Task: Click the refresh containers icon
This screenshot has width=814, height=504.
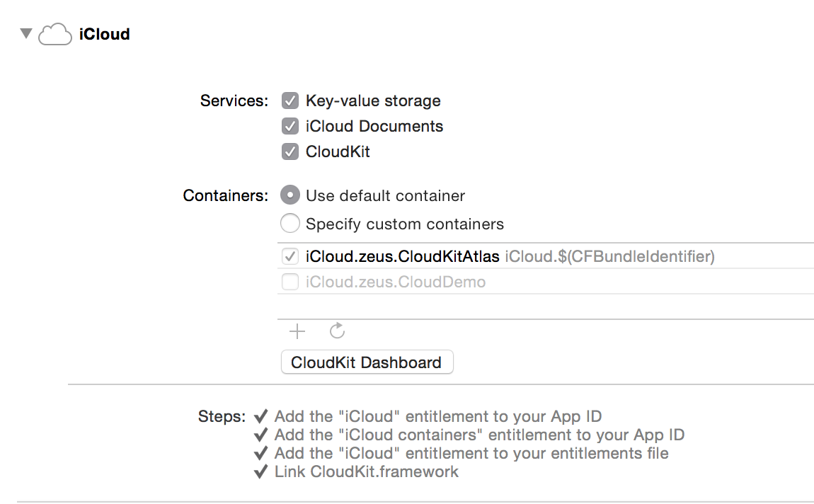Action: pos(338,331)
